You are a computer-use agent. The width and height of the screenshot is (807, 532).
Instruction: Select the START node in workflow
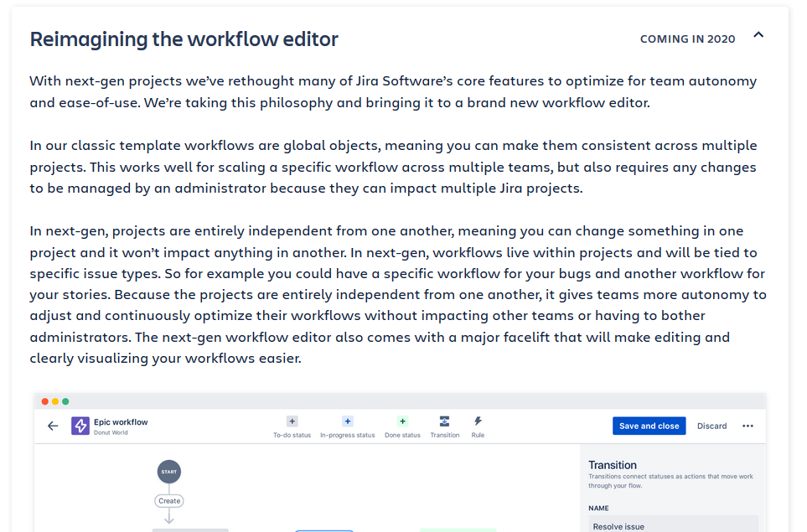point(168,472)
